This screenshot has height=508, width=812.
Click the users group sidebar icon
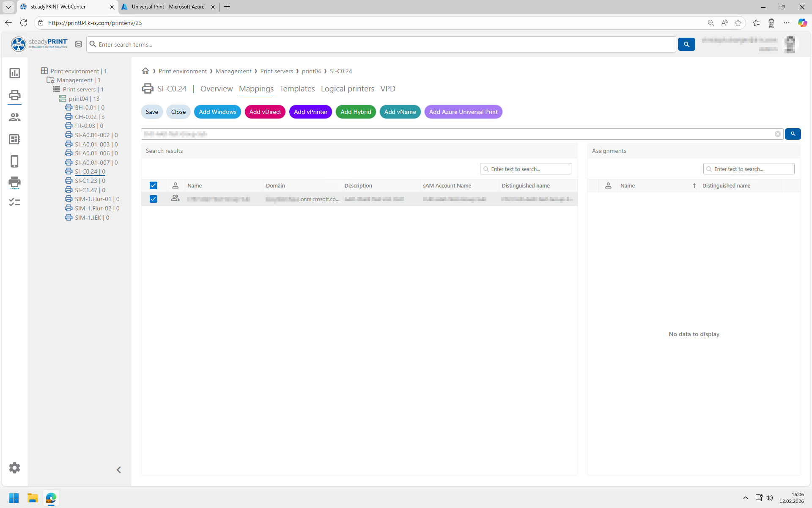[14, 117]
